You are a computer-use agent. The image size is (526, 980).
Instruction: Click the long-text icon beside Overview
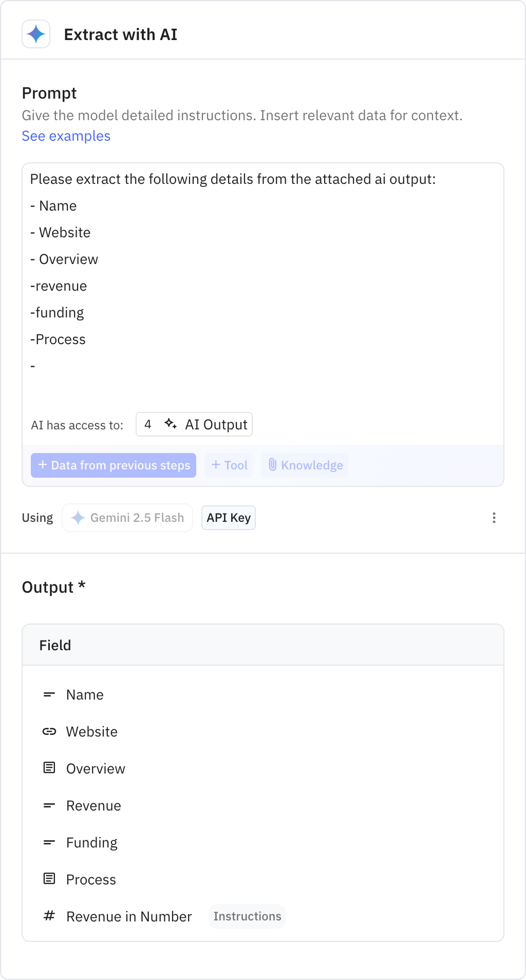pos(49,768)
